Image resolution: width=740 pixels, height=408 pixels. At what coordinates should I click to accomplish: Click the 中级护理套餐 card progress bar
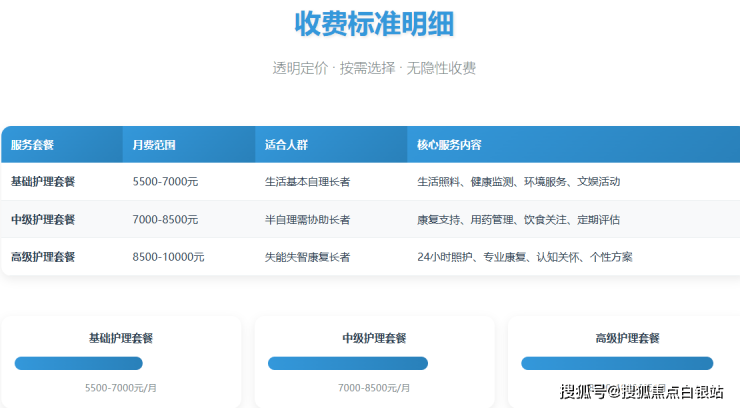tap(347, 363)
